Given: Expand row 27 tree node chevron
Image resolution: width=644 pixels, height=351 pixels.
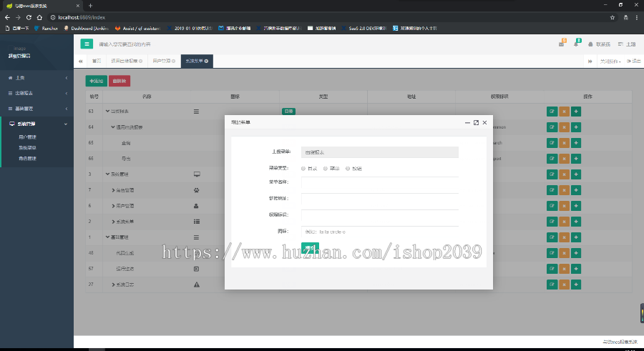Looking at the screenshot, I should (x=113, y=285).
